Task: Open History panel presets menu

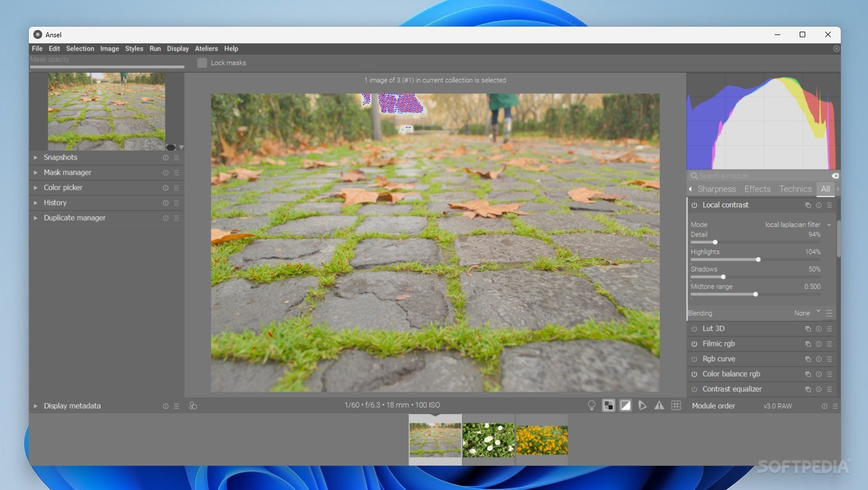Action: (x=177, y=203)
